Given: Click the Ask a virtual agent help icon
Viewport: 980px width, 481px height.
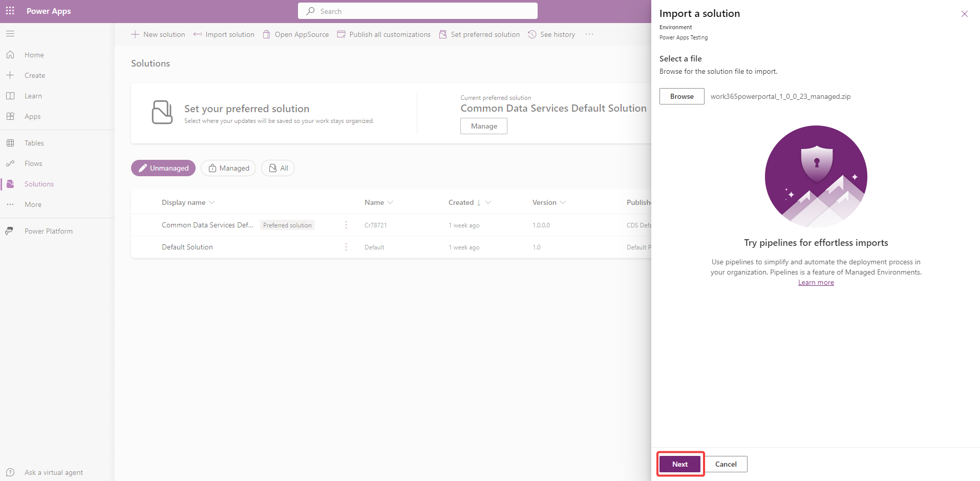Looking at the screenshot, I should [x=10, y=472].
